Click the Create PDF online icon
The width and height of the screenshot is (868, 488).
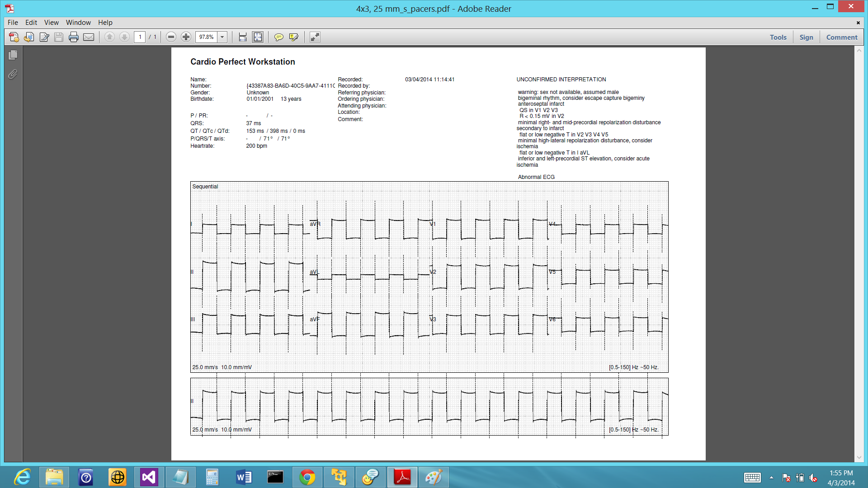pos(14,37)
